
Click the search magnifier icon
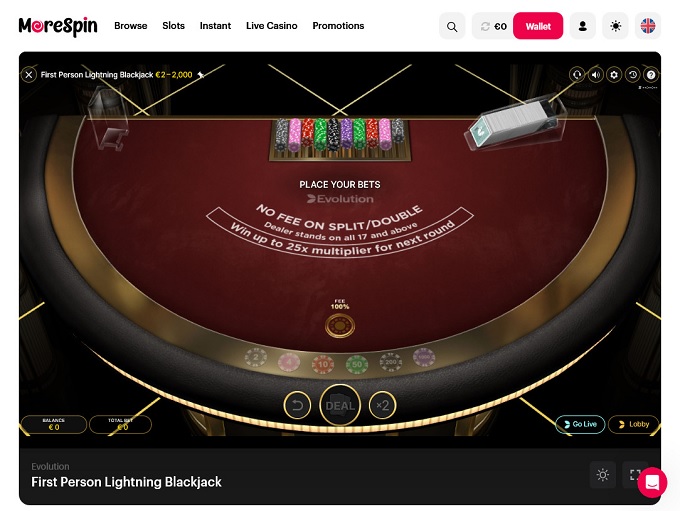(x=452, y=26)
